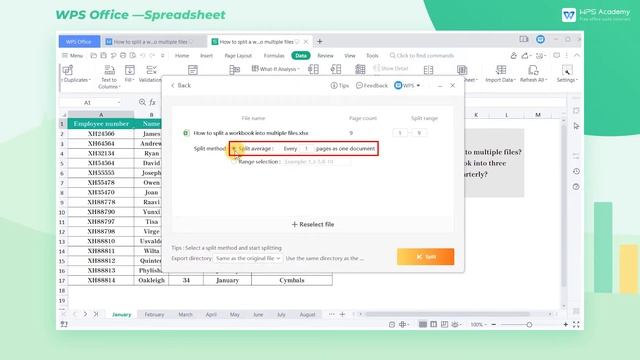Click cell XH24566 in column A
640x360 pixels.
[101, 134]
